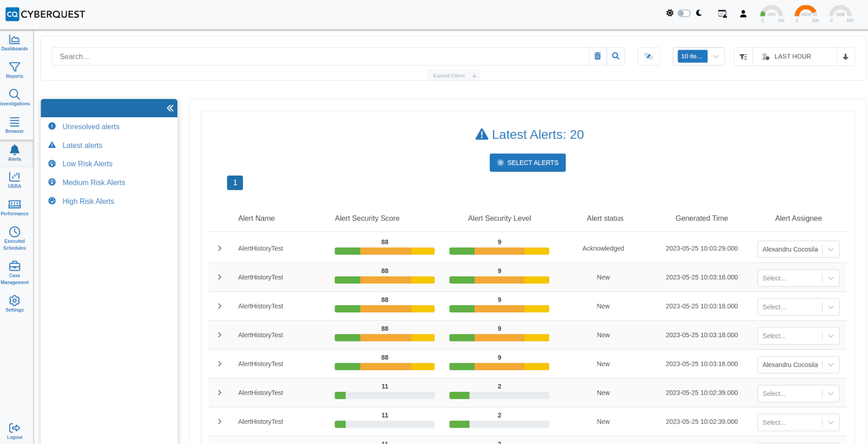The image size is (868, 444).
Task: Click the DISK usage gauge
Action: point(840,14)
